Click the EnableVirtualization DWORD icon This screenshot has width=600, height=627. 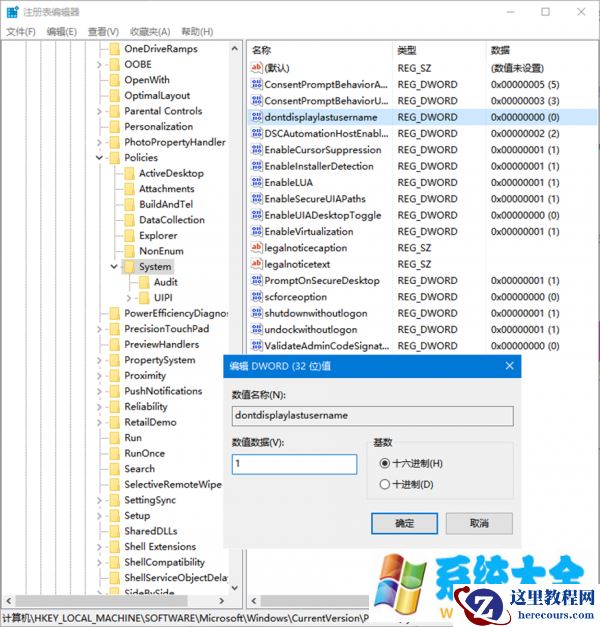click(x=256, y=231)
